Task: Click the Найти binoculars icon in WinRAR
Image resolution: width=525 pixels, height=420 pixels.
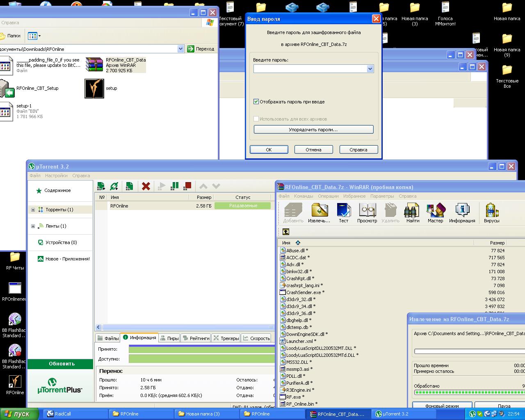Action: tap(413, 213)
